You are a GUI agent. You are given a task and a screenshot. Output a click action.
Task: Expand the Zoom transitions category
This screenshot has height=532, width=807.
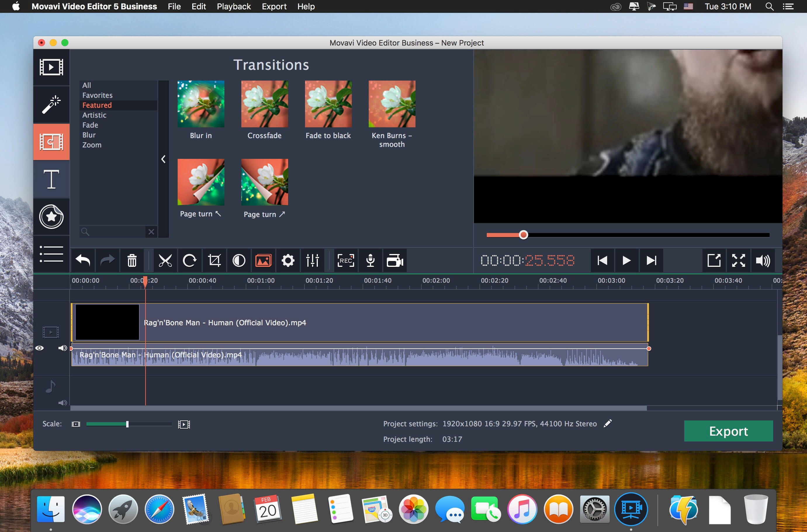(91, 144)
